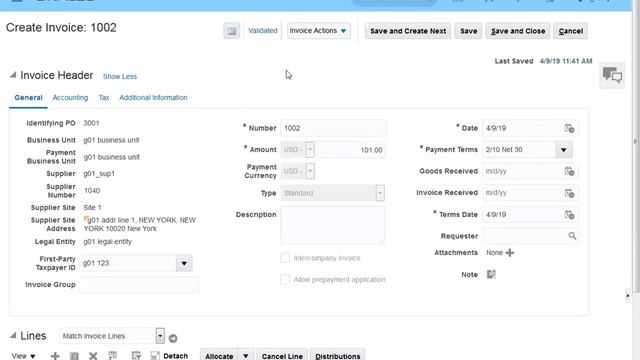Click the Identifying PO value 3001
This screenshot has width=640, height=360.
tap(91, 123)
